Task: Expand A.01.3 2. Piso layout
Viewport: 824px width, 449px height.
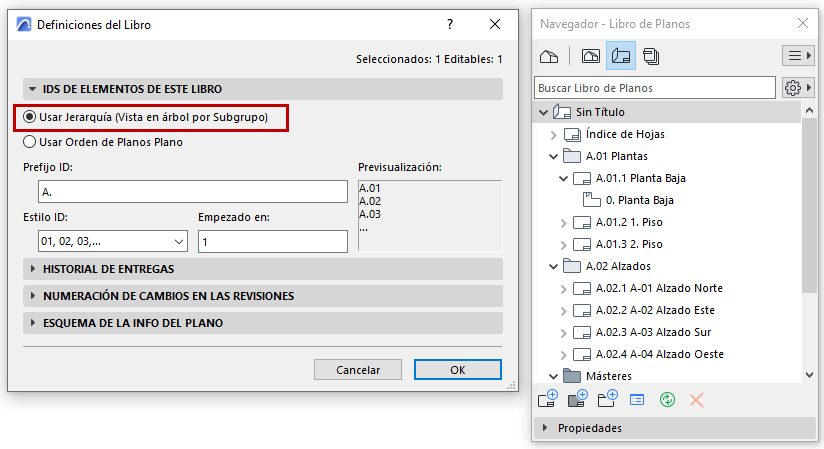Action: tap(563, 245)
